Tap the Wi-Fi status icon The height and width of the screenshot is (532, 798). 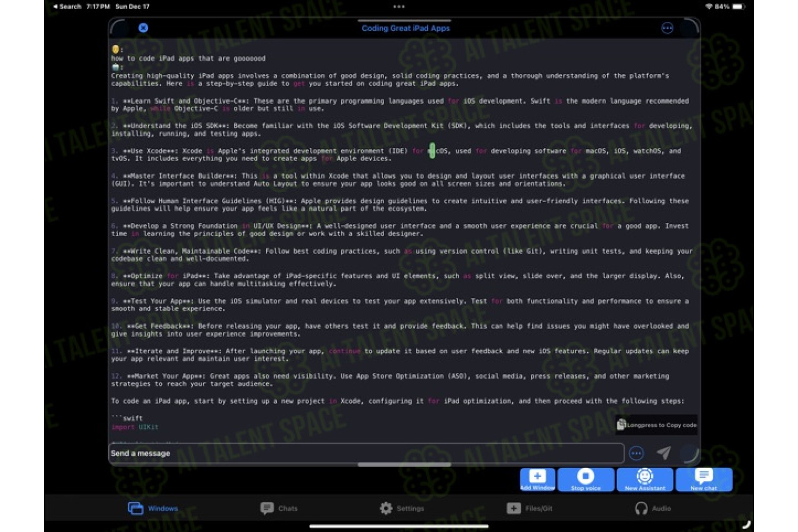tap(709, 7)
